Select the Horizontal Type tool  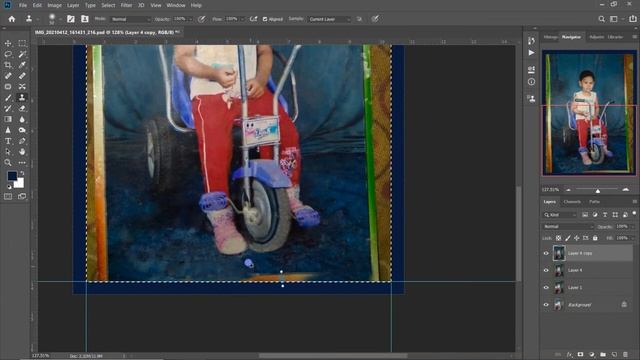[x=8, y=141]
